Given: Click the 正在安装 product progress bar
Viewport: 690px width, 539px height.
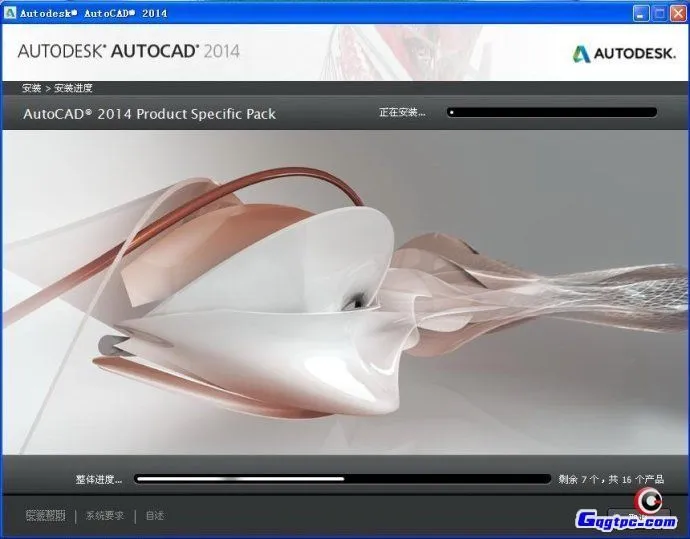Looking at the screenshot, I should click(x=552, y=113).
